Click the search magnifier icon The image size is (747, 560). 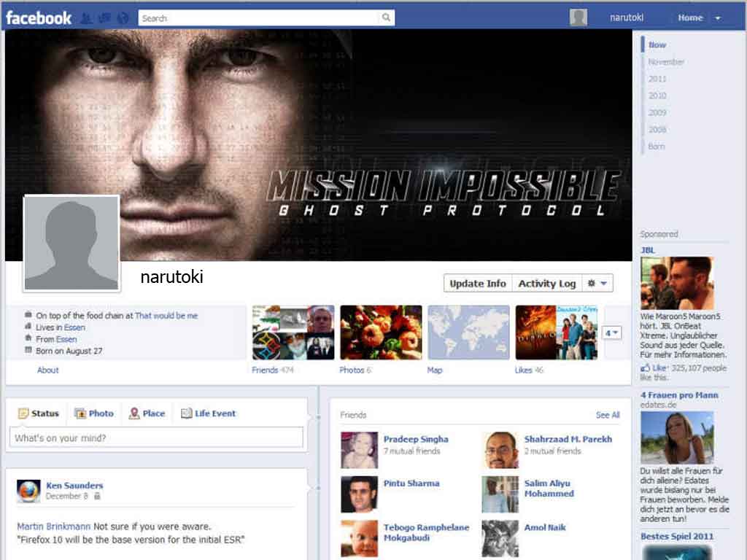click(x=387, y=17)
